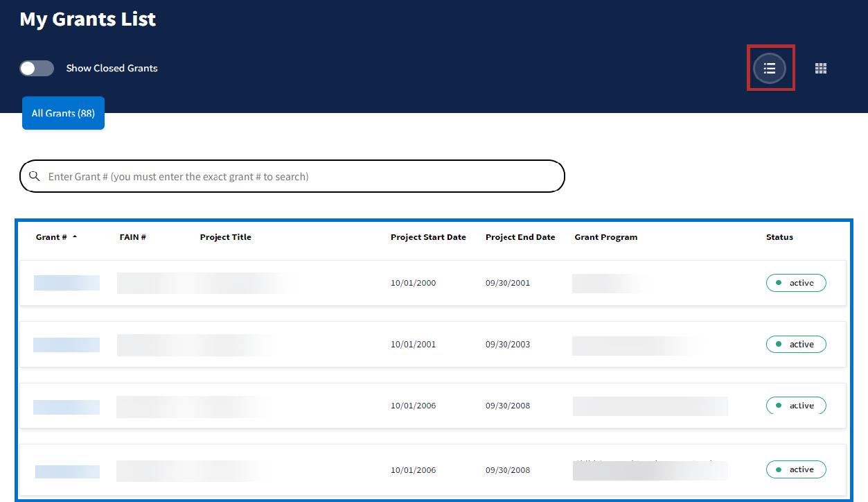Click the active badge in the bottom row
This screenshot has height=502, width=868.
click(796, 469)
